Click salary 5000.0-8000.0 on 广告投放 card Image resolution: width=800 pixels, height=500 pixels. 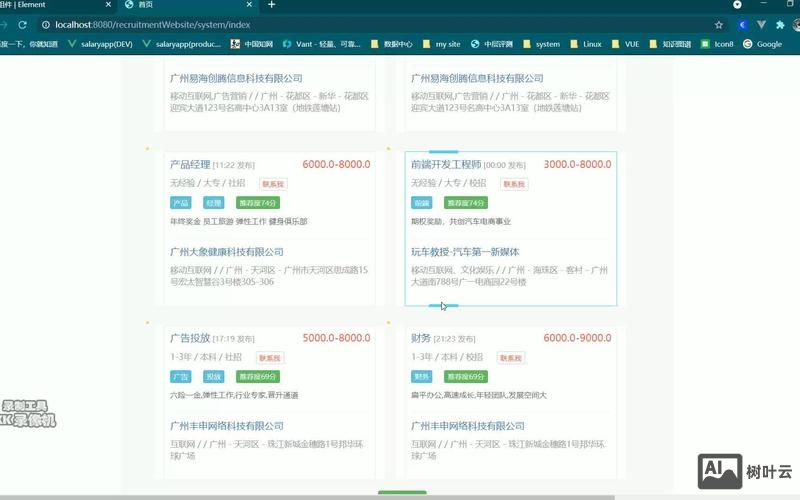(x=336, y=338)
